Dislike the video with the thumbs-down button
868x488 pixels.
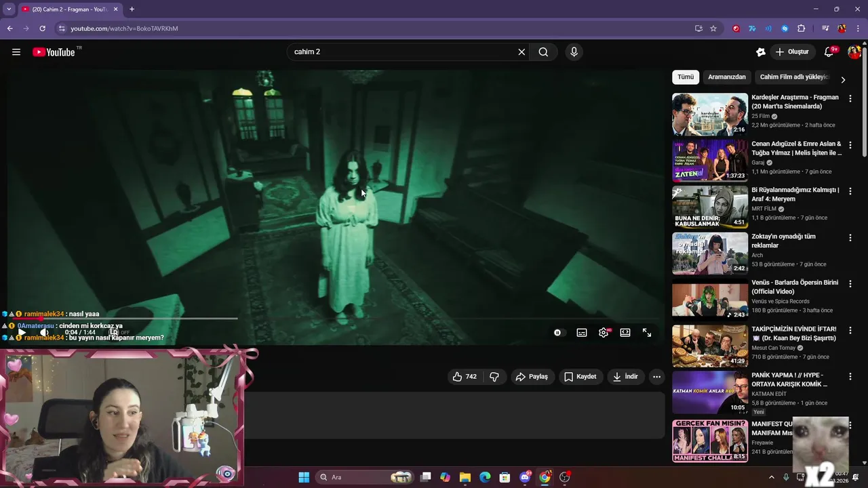pos(494,377)
